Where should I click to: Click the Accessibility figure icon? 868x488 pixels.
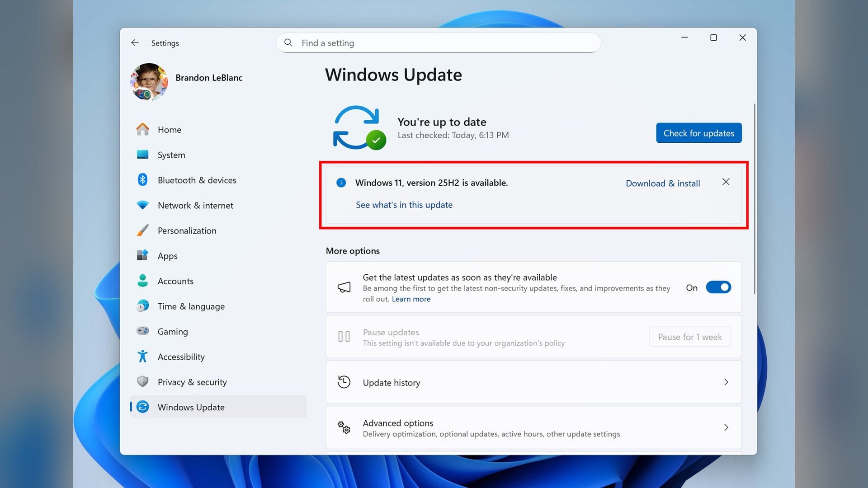tap(142, 357)
